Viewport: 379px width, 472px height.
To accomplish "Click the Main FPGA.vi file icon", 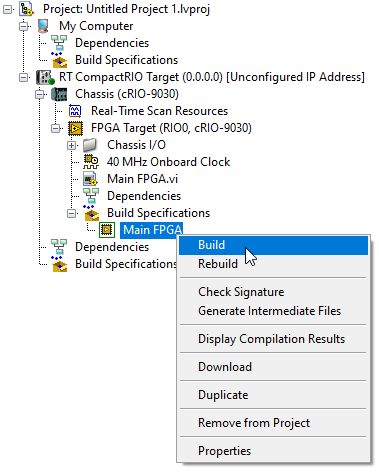I will click(x=90, y=179).
